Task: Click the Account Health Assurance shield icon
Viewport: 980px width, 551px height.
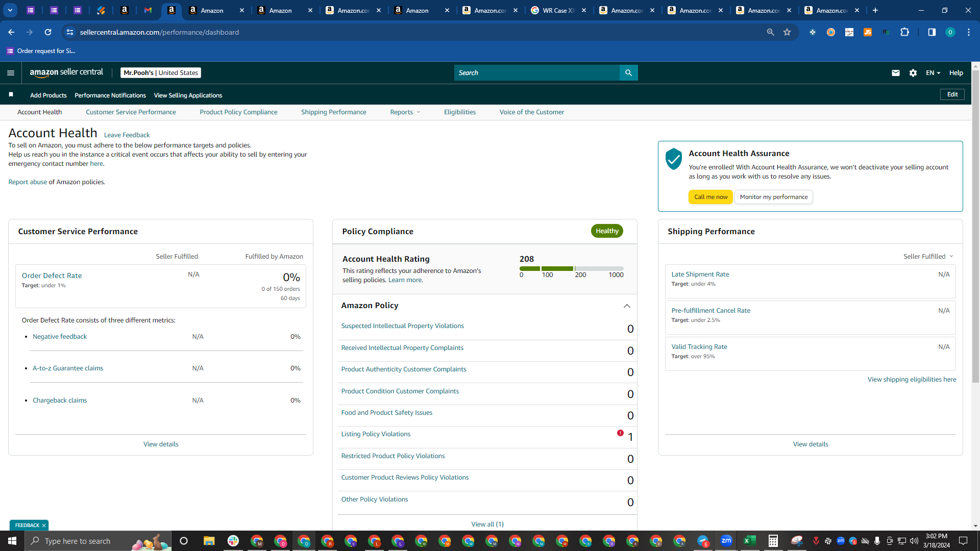Action: pos(674,159)
